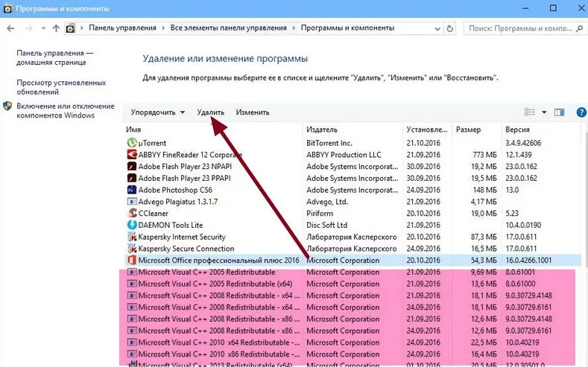The width and height of the screenshot is (588, 367).
Task: Sort list by Издатель column header
Action: tap(322, 130)
